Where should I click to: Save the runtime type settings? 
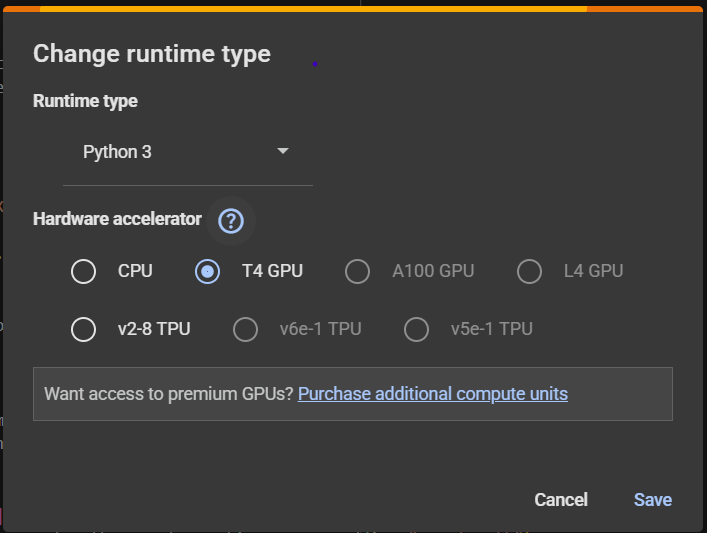pyautogui.click(x=653, y=500)
